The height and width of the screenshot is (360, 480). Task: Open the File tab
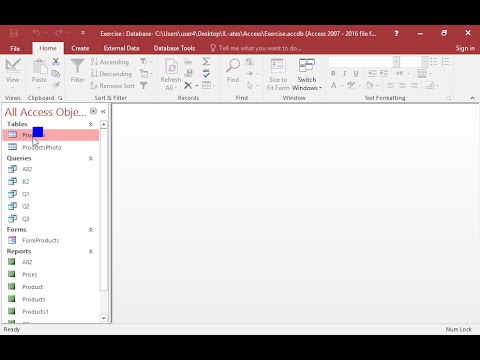click(x=15, y=48)
